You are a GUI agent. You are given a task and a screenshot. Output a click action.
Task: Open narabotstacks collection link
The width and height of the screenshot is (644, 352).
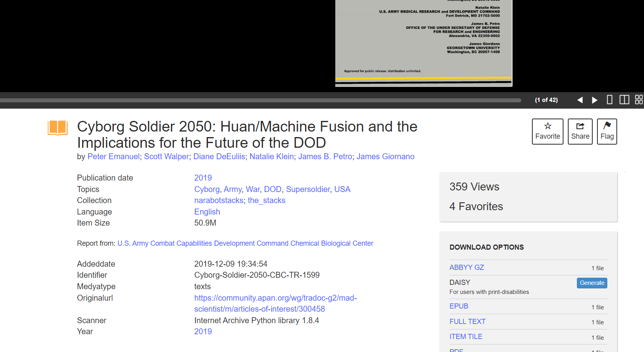(x=219, y=200)
